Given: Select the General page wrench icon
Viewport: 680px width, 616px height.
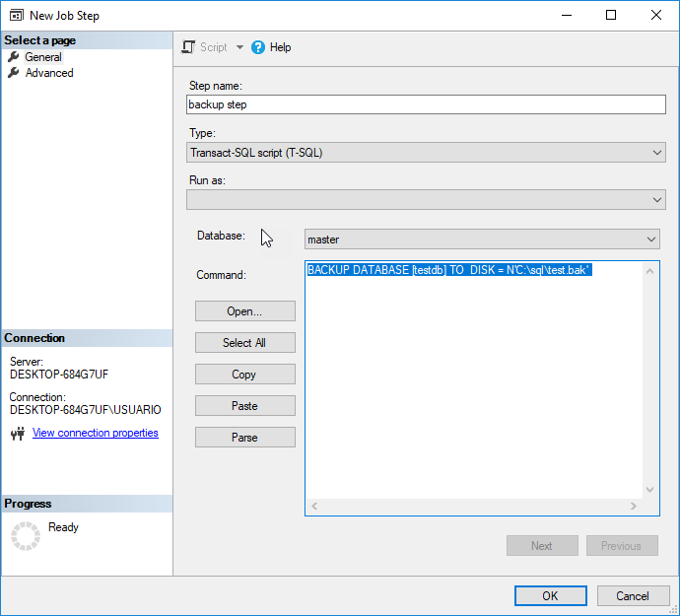Looking at the screenshot, I should pos(13,57).
